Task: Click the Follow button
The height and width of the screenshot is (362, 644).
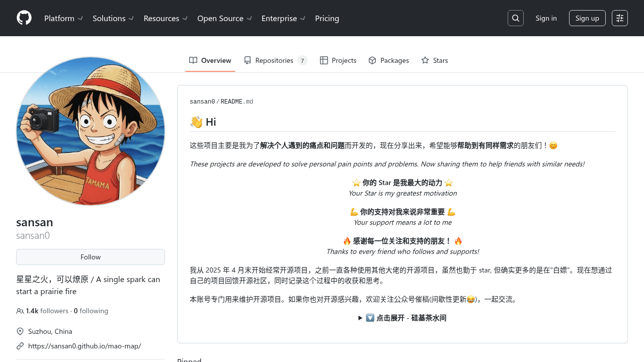Action: pyautogui.click(x=91, y=256)
